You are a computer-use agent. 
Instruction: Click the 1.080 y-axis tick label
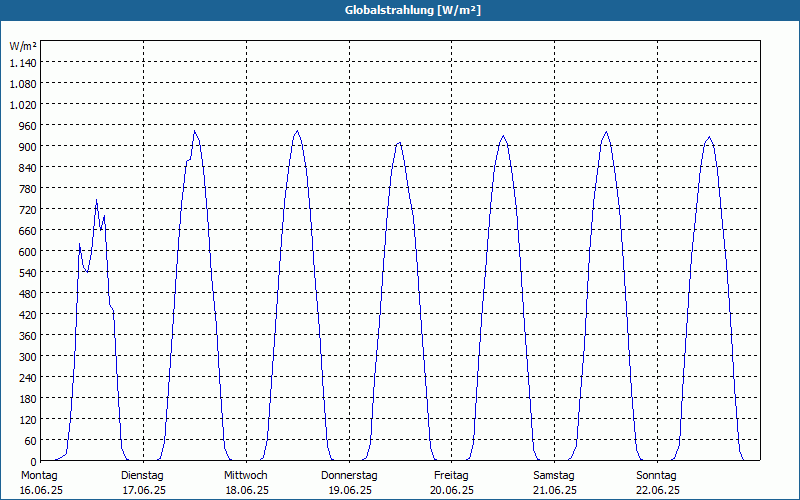pyautogui.click(x=23, y=84)
